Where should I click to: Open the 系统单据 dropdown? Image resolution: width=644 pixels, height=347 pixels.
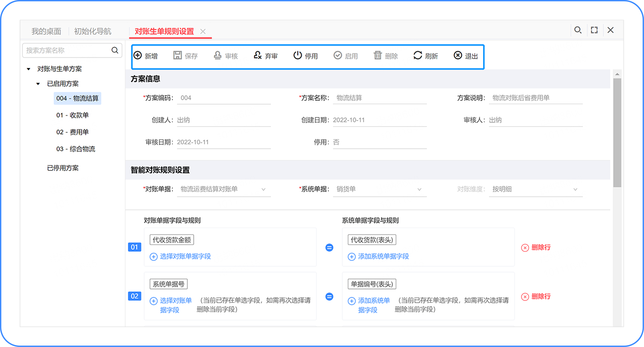click(x=419, y=189)
